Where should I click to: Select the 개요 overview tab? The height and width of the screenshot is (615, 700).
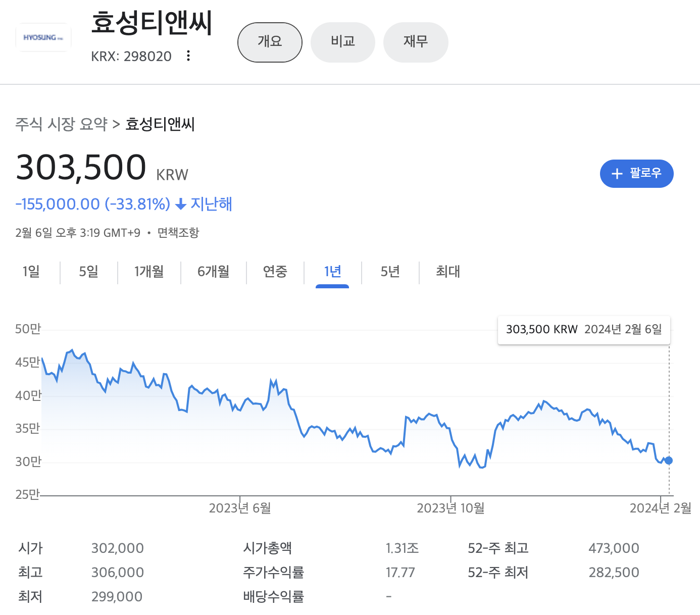coord(270,42)
